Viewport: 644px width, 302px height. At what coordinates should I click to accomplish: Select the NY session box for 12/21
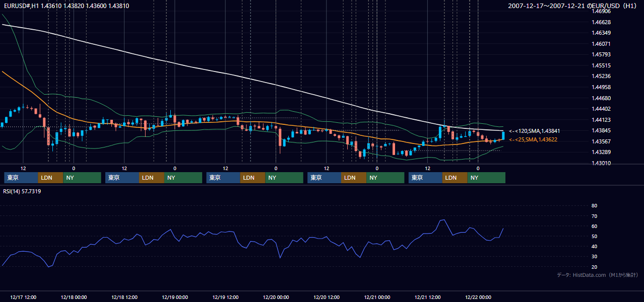pos(486,178)
